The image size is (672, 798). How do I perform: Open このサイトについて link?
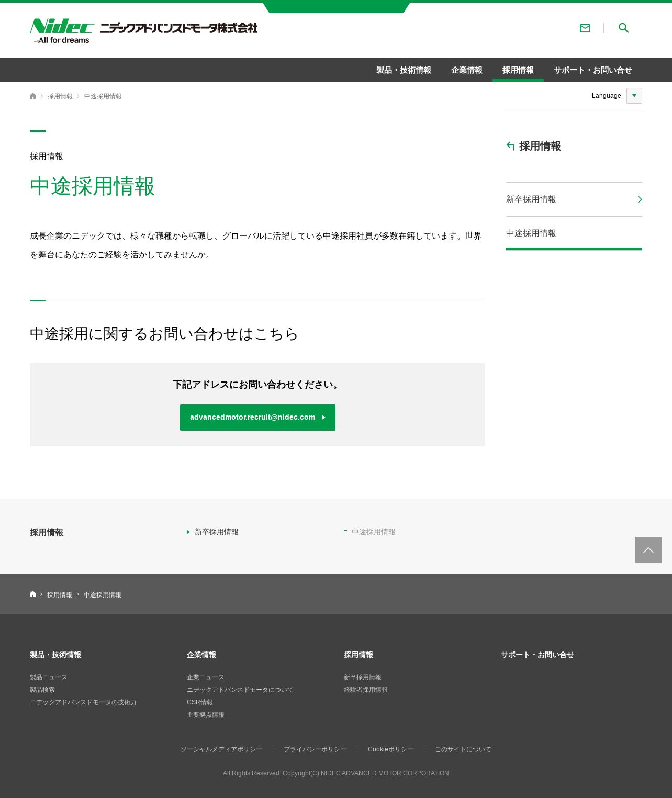[x=463, y=749]
